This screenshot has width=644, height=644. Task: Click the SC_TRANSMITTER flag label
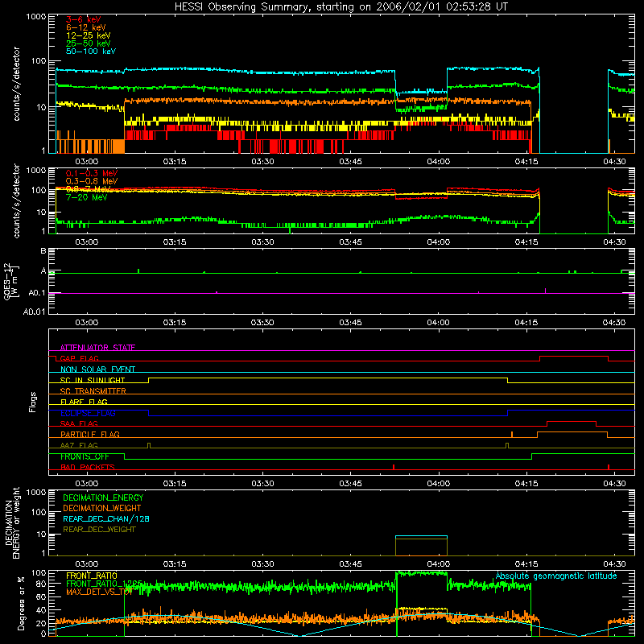93,391
